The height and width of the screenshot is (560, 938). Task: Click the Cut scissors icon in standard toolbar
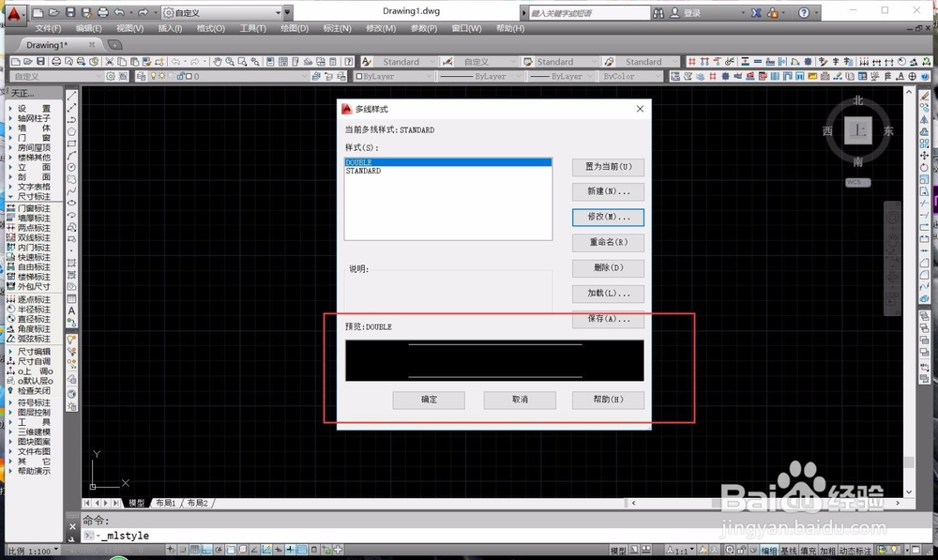[110, 62]
